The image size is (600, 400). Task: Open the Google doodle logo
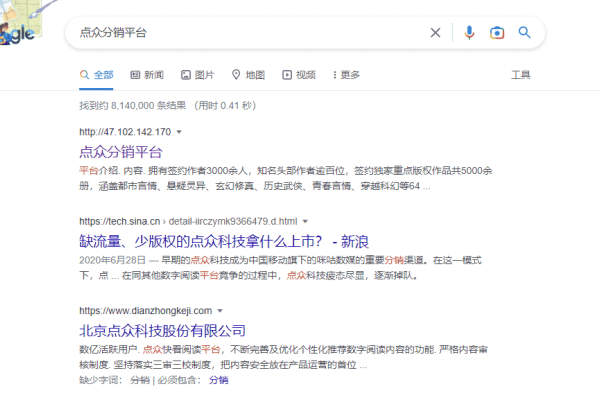click(19, 23)
